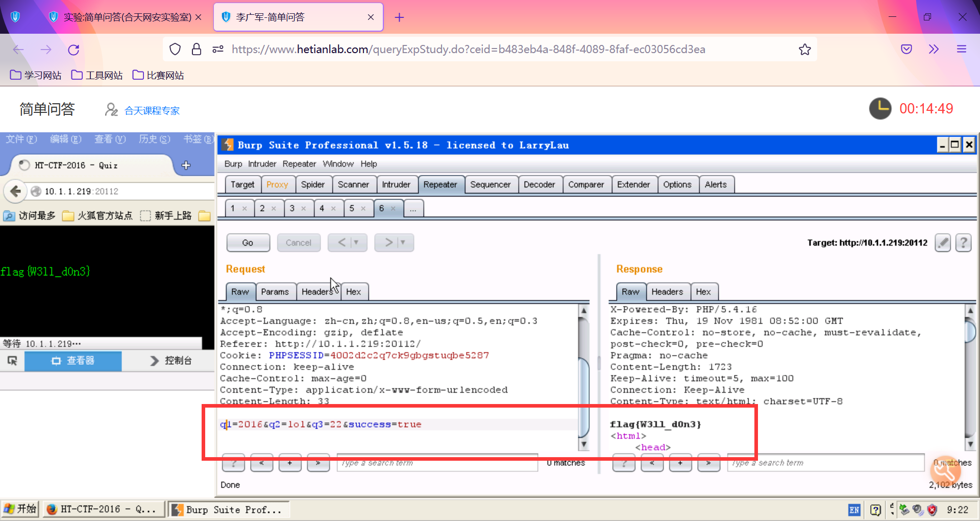Open 查看器 inspector tab in devtools
Viewport: 980px width, 521px height.
click(73, 361)
